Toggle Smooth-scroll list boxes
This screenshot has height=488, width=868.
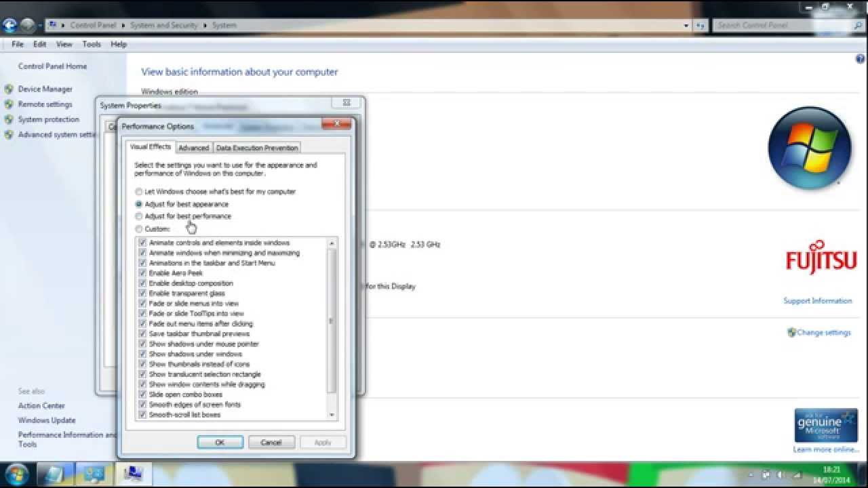tap(142, 414)
